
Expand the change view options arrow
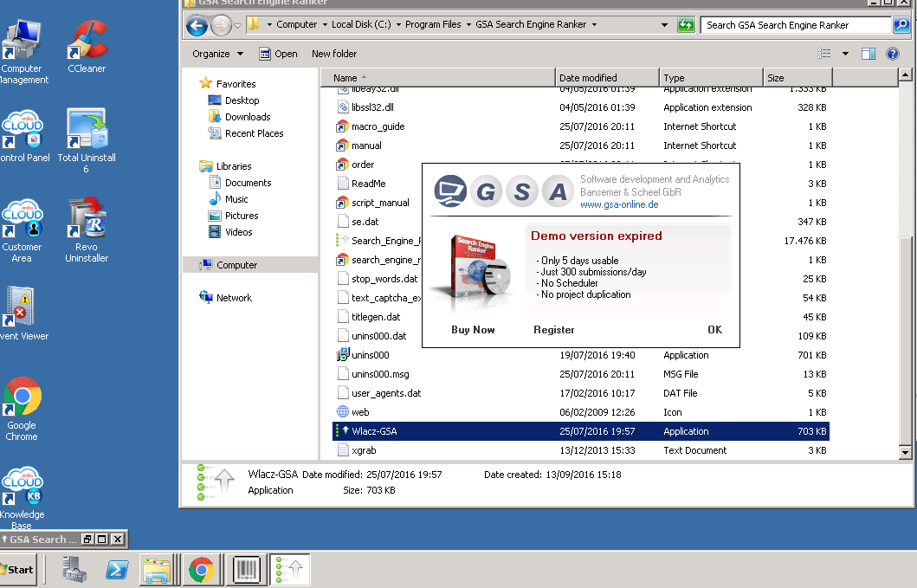[845, 54]
